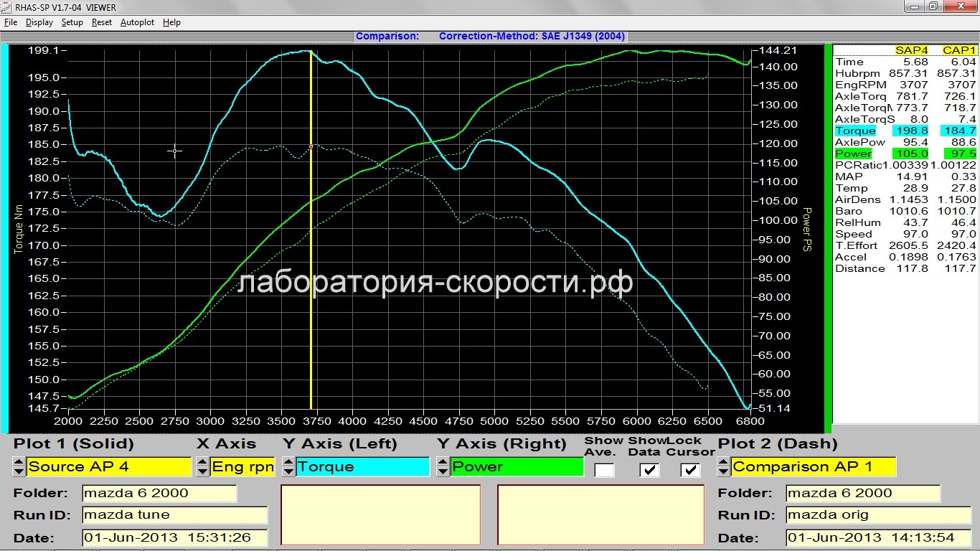The width and height of the screenshot is (980, 551).
Task: Click the Reset menu item
Action: coord(102,22)
